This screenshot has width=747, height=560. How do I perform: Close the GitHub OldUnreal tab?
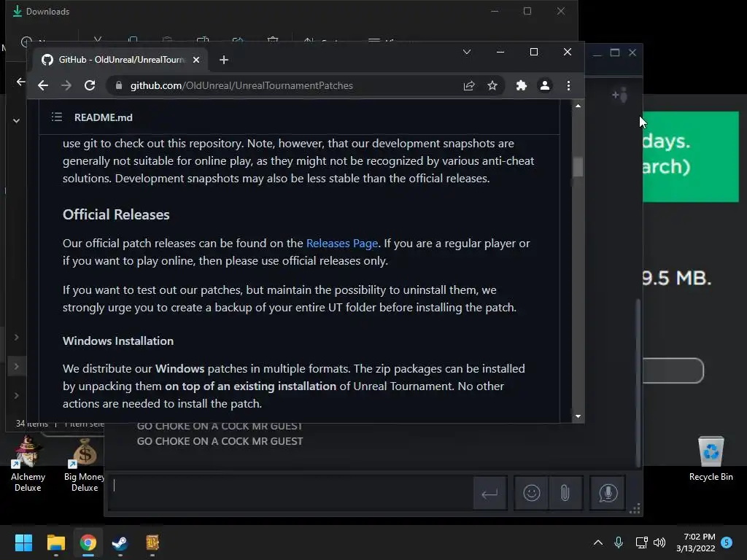pyautogui.click(x=196, y=60)
